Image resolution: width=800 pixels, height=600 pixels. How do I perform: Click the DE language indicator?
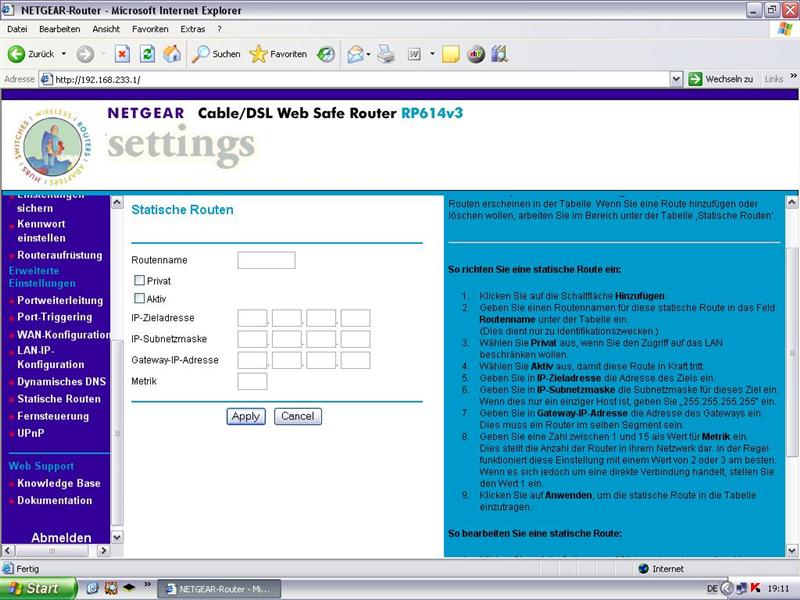point(712,588)
